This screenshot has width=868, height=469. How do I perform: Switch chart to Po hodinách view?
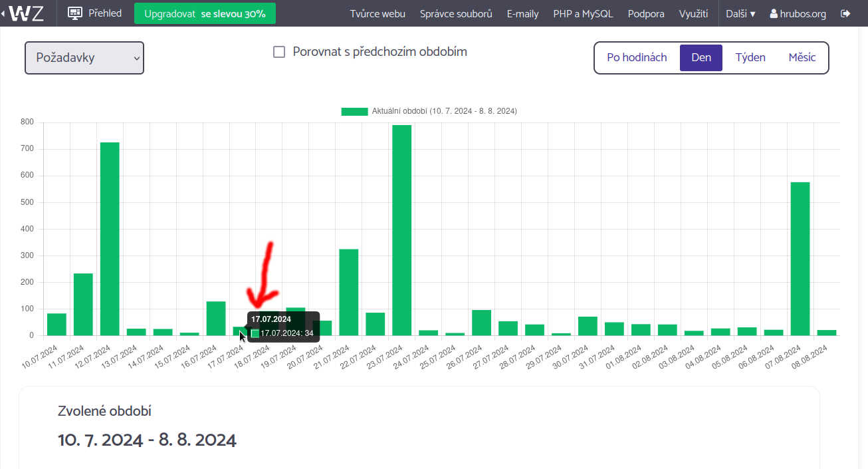point(637,57)
